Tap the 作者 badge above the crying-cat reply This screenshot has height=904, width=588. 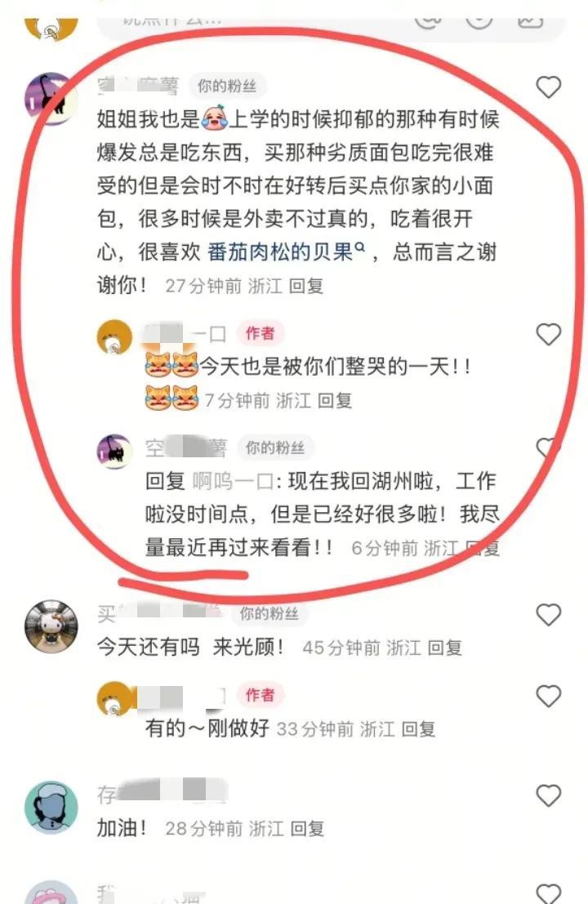261,333
